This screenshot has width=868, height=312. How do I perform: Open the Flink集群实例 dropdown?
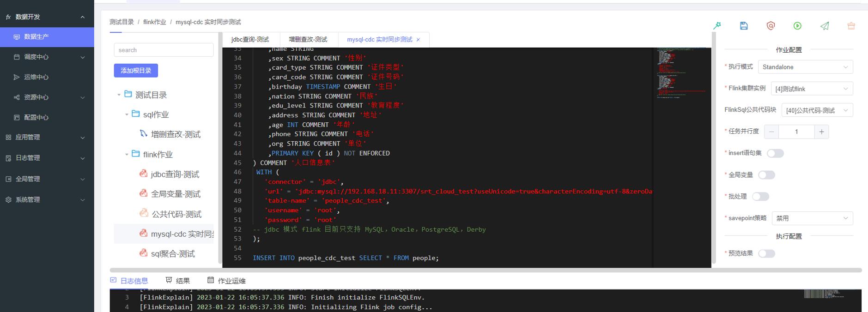coord(812,89)
